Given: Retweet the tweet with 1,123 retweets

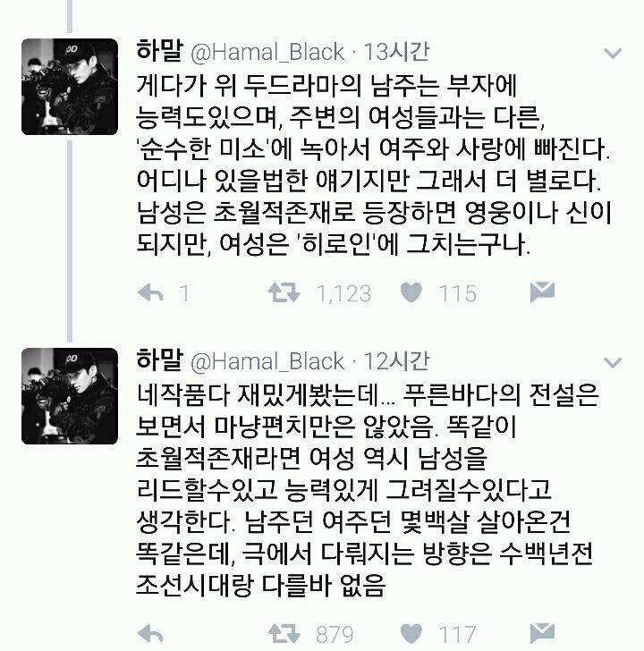Looking at the screenshot, I should tap(284, 292).
